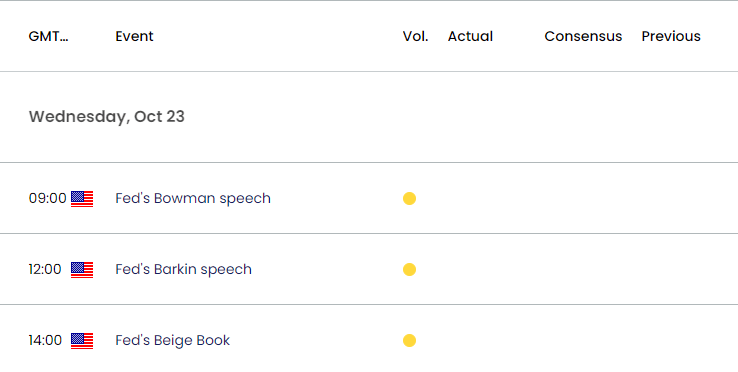Click the Previous cell in Bowman row
The width and height of the screenshot is (738, 372).
click(671, 198)
